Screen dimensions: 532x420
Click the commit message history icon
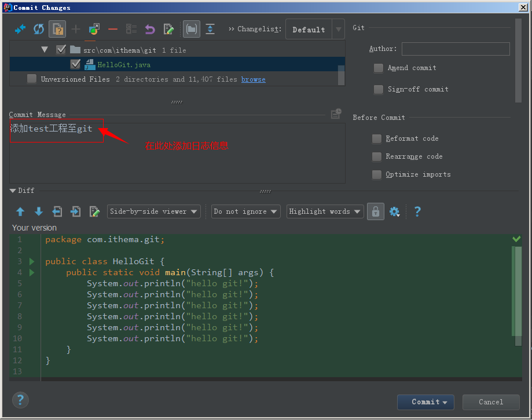pyautogui.click(x=336, y=114)
